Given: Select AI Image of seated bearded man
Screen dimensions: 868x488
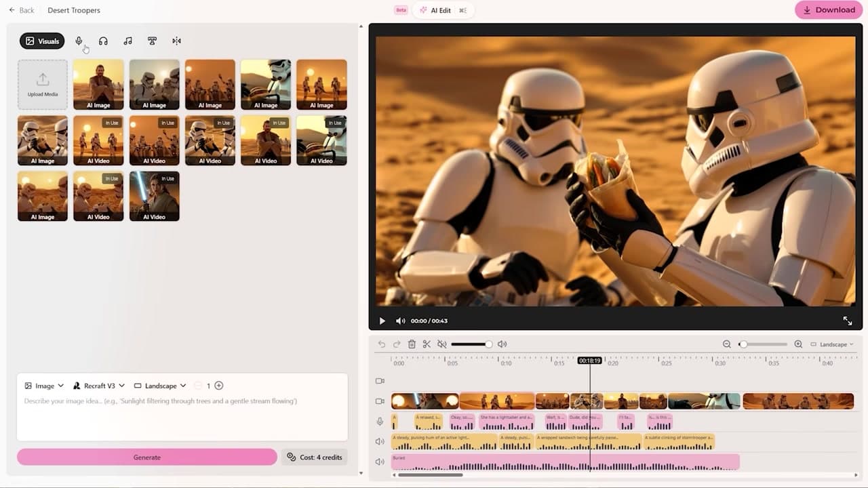Looking at the screenshot, I should [98, 85].
